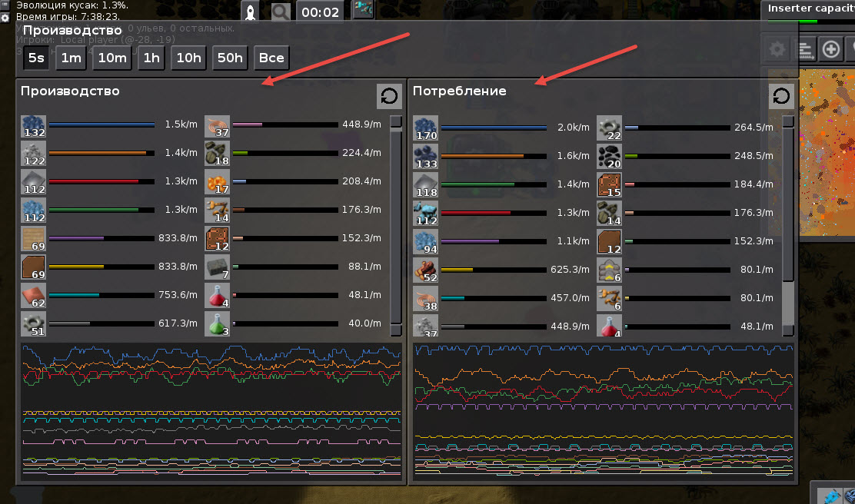Select the gear wheel icon with count 22
855x504 pixels.
[x=609, y=129]
